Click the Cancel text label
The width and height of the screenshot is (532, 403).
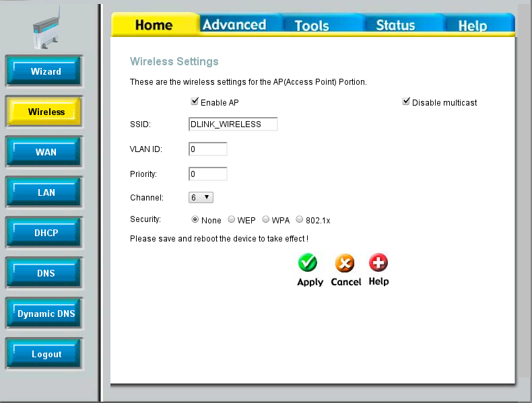pyautogui.click(x=346, y=282)
